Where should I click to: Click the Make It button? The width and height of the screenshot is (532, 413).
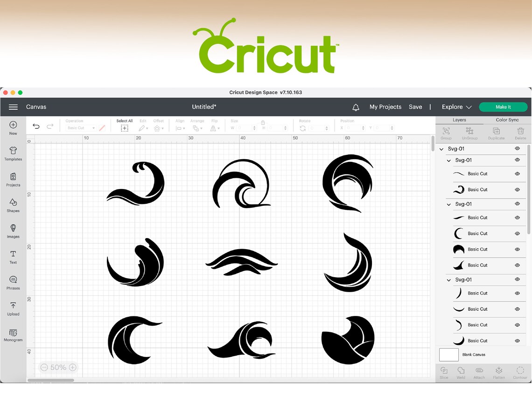[x=503, y=107]
